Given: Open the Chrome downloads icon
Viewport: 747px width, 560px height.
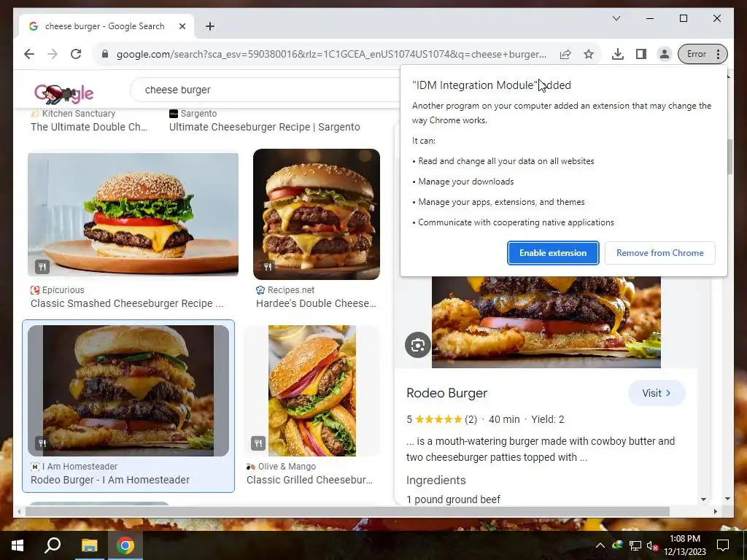Looking at the screenshot, I should coord(617,54).
